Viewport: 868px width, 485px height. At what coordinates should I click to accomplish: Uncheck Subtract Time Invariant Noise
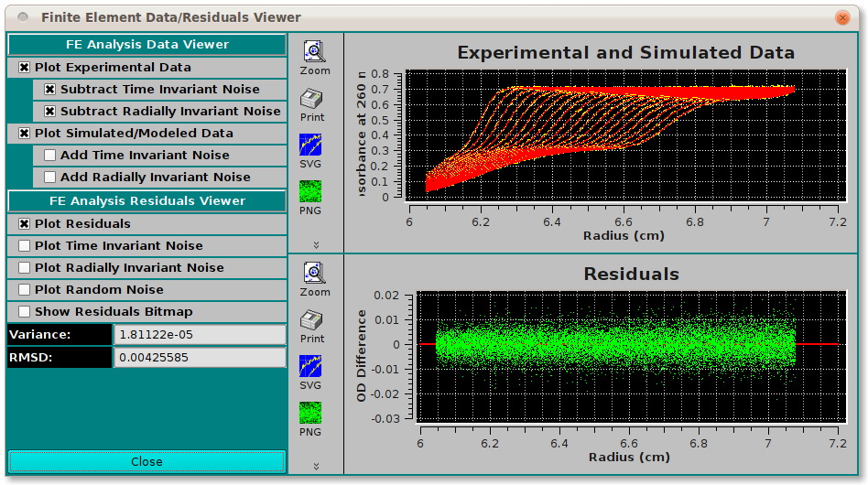click(49, 90)
